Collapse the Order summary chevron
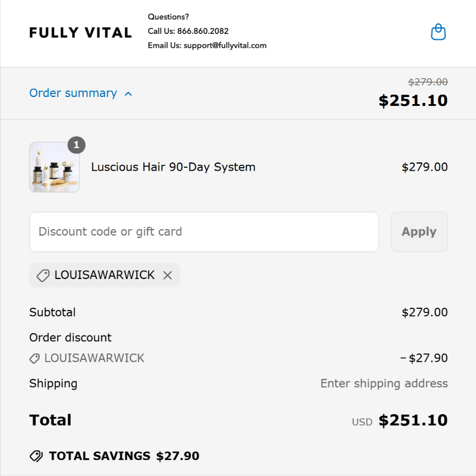Screen dimensions: 476x476 pyautogui.click(x=129, y=94)
